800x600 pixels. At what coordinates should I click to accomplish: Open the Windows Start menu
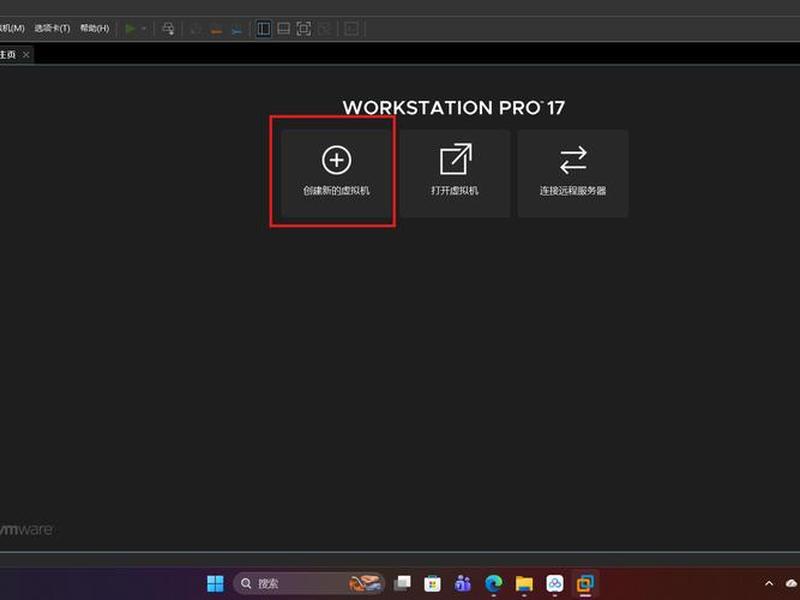tap(215, 583)
